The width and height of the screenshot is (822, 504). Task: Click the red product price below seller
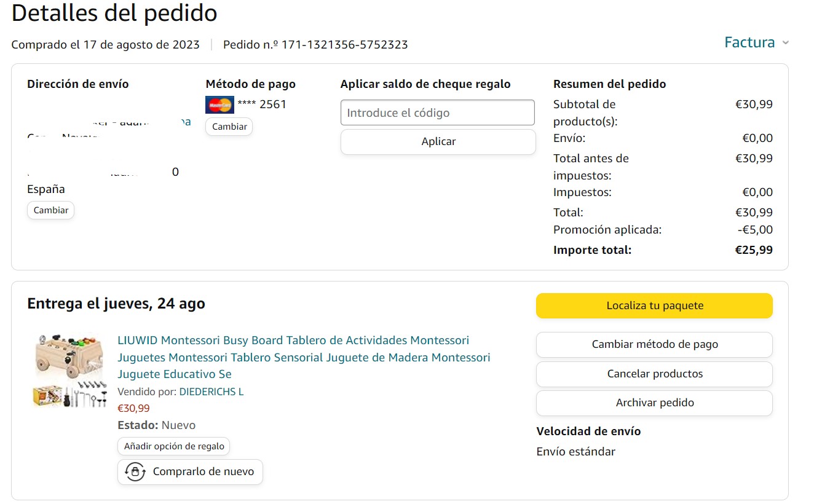pyautogui.click(x=133, y=408)
